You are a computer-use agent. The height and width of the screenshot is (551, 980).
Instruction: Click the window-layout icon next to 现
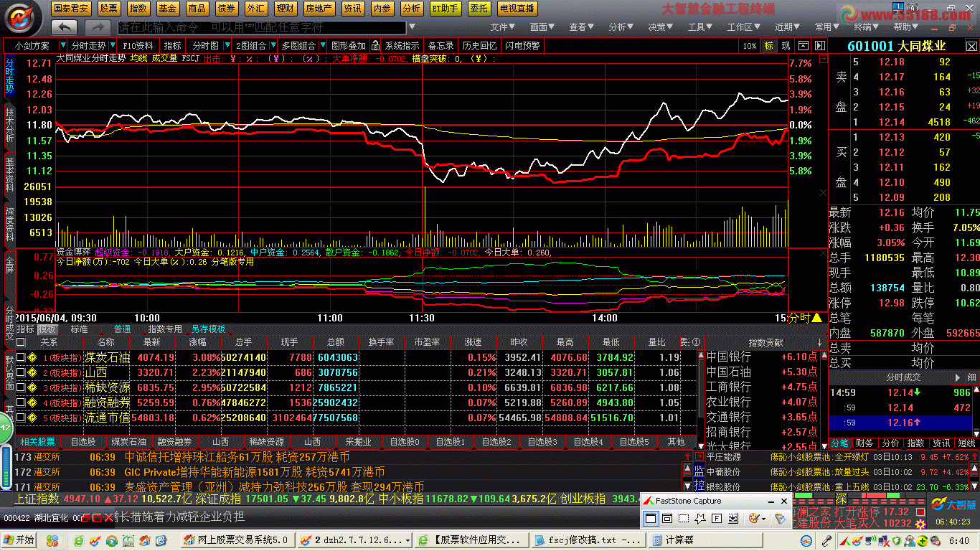[x=803, y=45]
